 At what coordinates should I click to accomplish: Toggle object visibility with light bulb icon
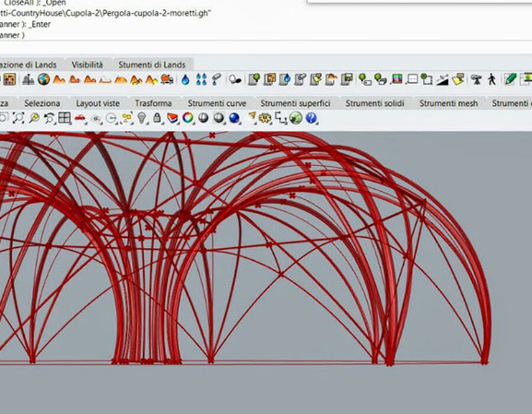142,118
